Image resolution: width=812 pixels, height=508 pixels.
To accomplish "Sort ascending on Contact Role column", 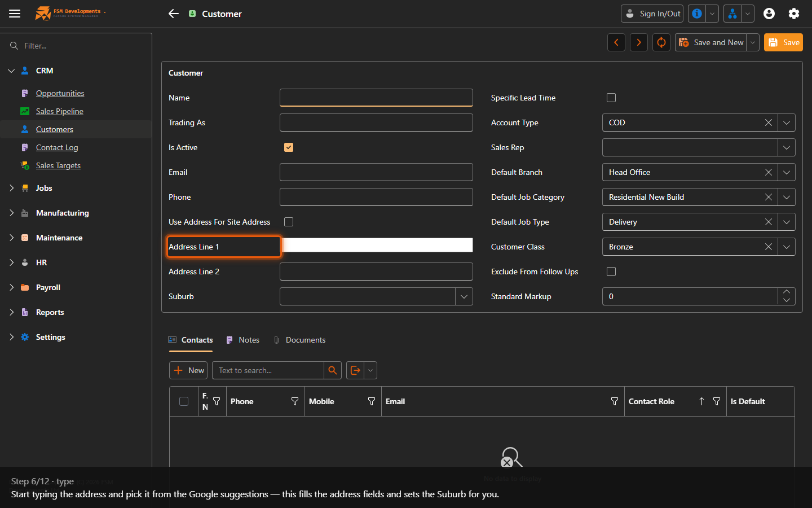I will (701, 401).
